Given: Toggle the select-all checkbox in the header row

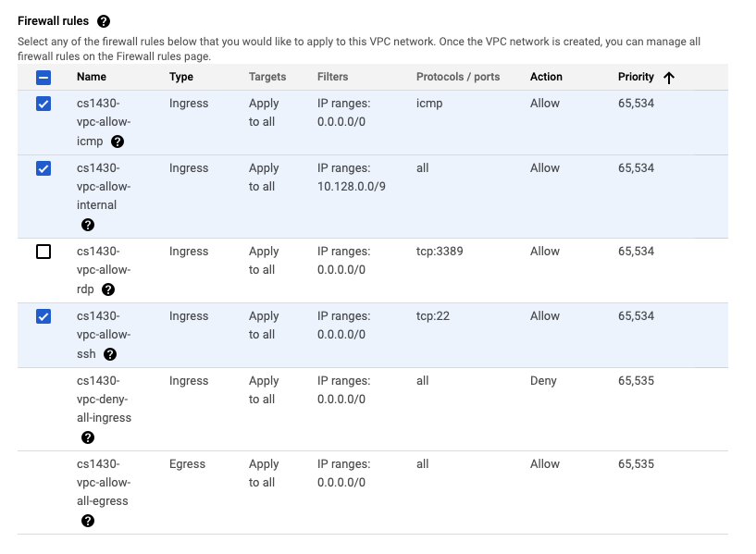Looking at the screenshot, I should point(43,78).
